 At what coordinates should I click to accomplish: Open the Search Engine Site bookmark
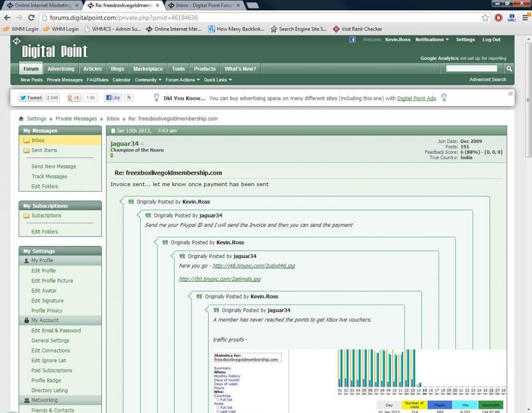pyautogui.click(x=299, y=29)
